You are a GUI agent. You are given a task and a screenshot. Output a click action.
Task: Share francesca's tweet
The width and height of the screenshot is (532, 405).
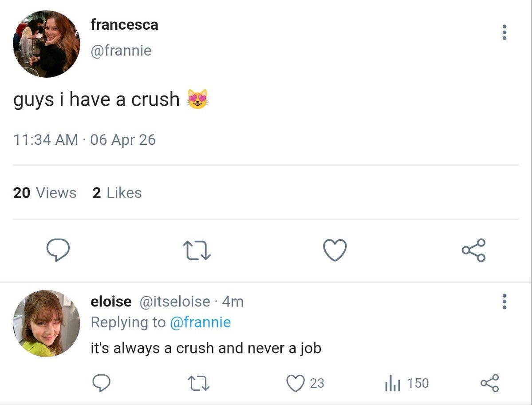[x=473, y=250]
